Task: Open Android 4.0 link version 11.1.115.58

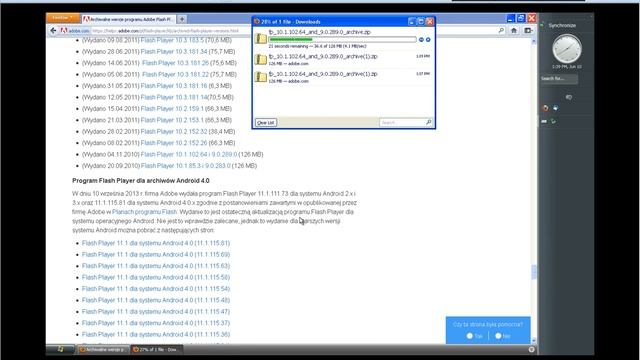Action: [x=156, y=277]
